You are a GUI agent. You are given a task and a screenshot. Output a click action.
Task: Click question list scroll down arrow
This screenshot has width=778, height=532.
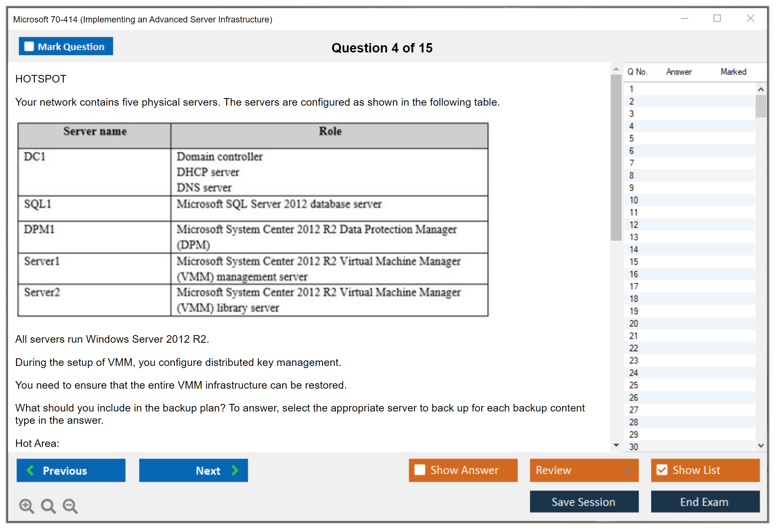coord(761,446)
